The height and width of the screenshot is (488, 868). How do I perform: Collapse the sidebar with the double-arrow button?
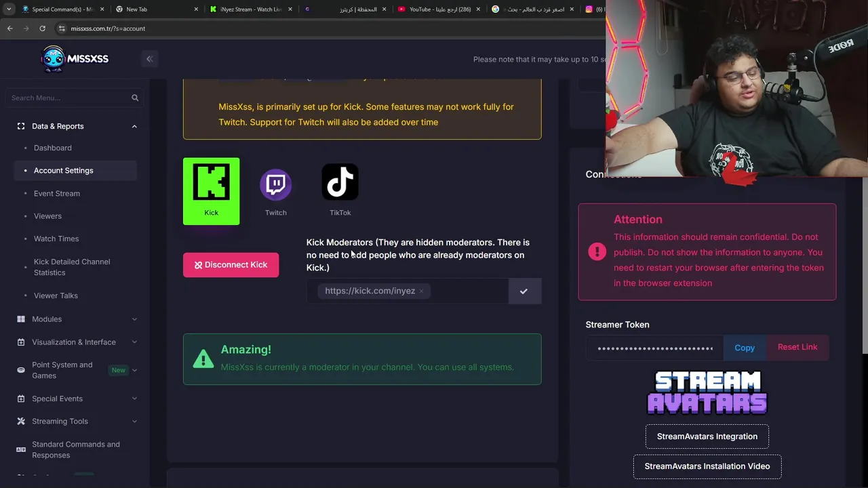(149, 59)
